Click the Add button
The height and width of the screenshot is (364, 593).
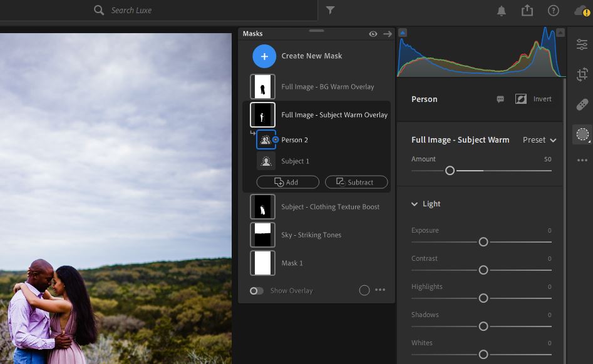[287, 182]
